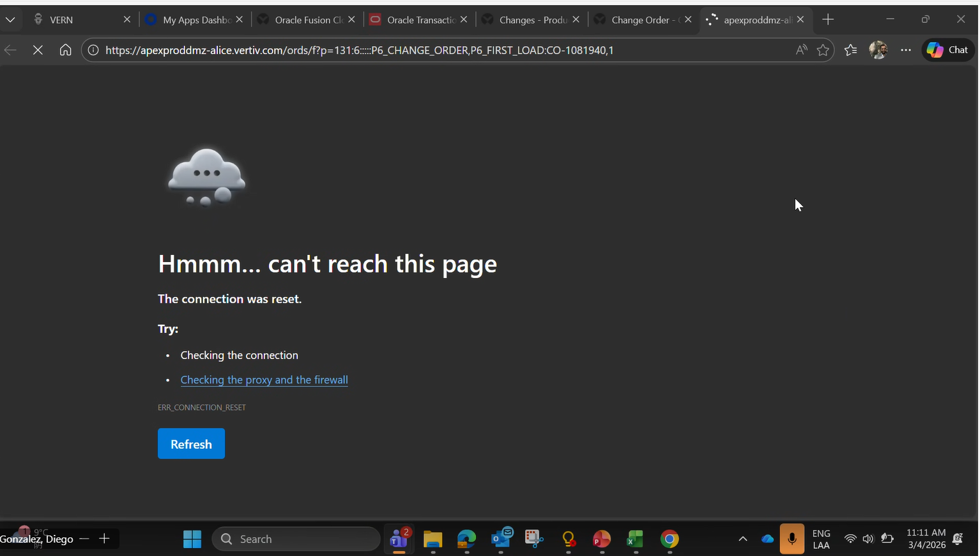980x556 pixels.
Task: Expand the tab actions menu chevron
Action: click(x=10, y=20)
